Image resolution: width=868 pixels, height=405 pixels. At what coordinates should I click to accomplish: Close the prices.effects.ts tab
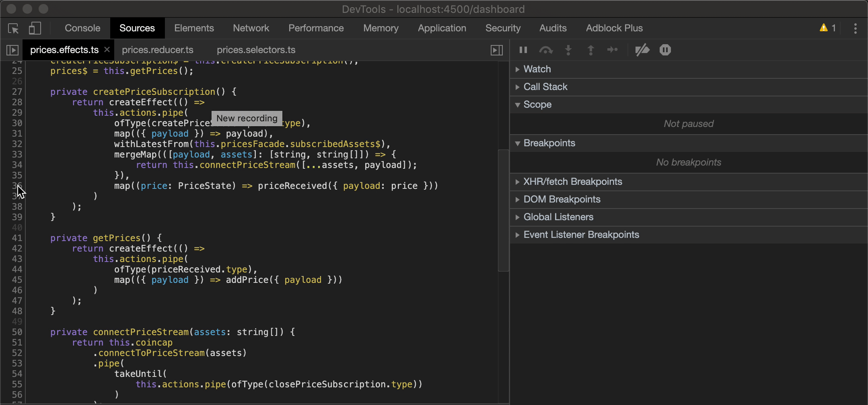coord(107,49)
